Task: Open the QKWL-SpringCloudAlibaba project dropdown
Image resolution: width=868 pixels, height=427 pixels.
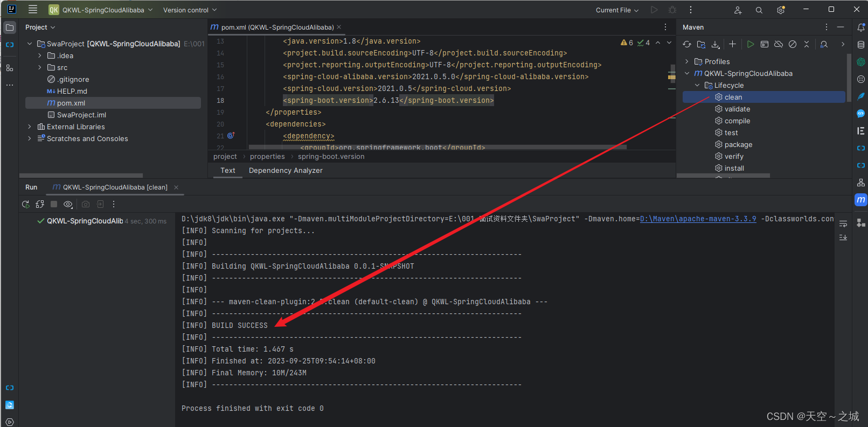Action: pos(101,10)
